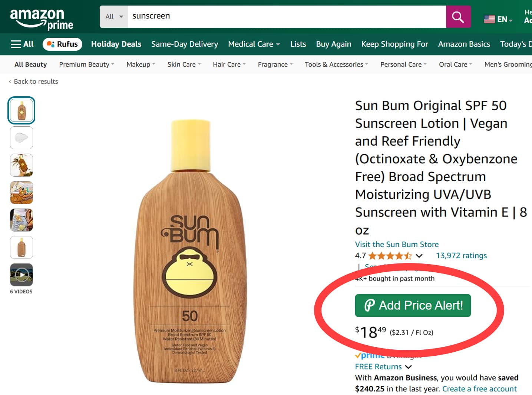Play the product videos thumbnail

tap(22, 275)
